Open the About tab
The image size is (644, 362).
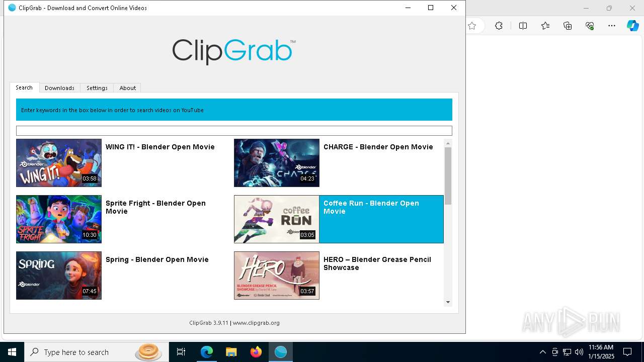(127, 87)
